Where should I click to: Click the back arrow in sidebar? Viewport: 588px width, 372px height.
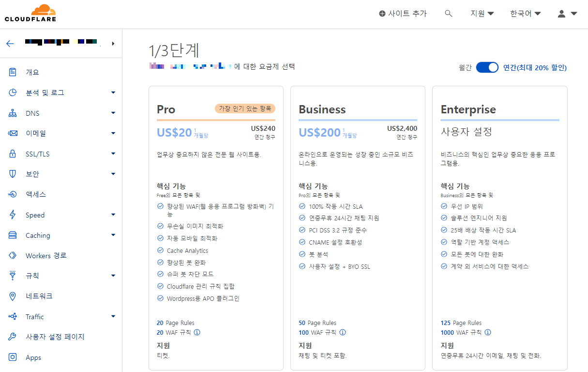tap(10, 44)
